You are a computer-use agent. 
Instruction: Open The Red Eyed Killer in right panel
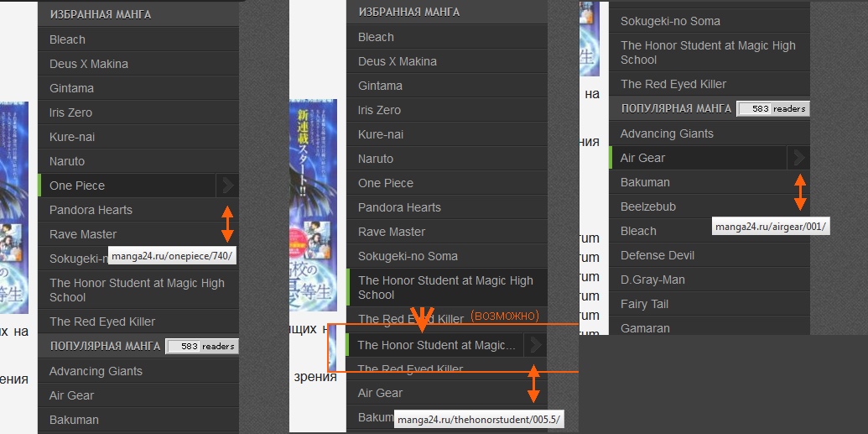coord(709,84)
